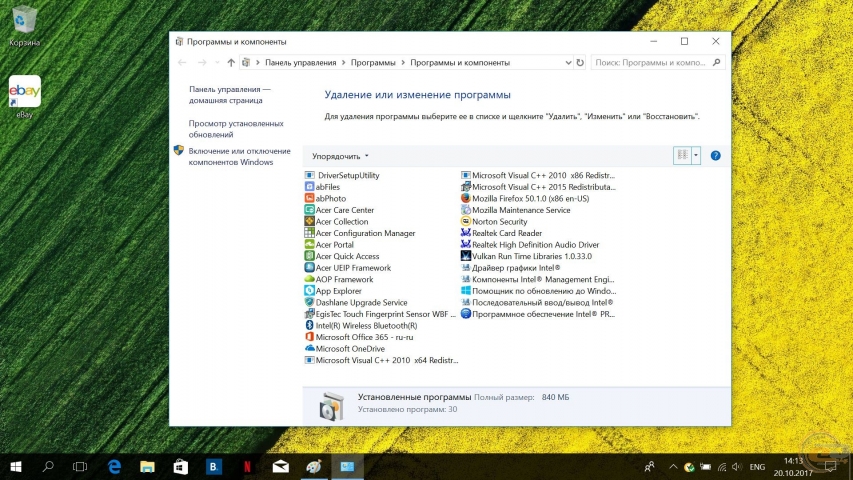Select EgisTec Touch Fingerprint Sensor entry
This screenshot has width=853, height=480.
point(380,314)
